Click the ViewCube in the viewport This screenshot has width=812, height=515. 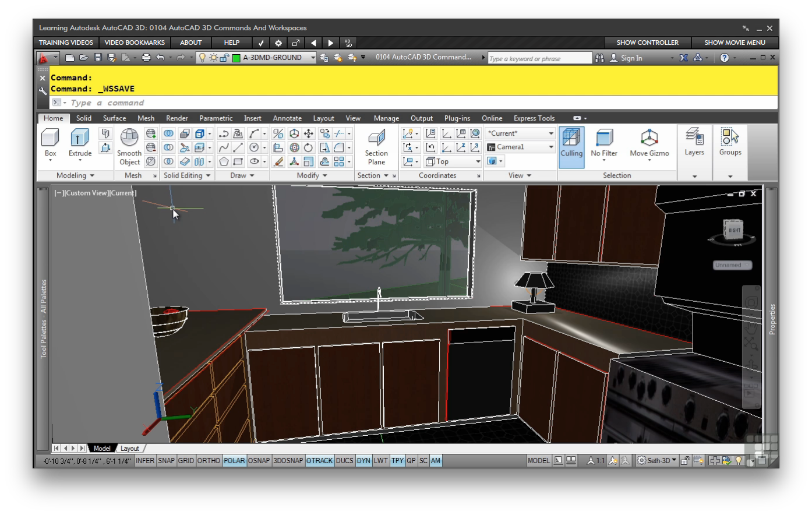tap(734, 230)
